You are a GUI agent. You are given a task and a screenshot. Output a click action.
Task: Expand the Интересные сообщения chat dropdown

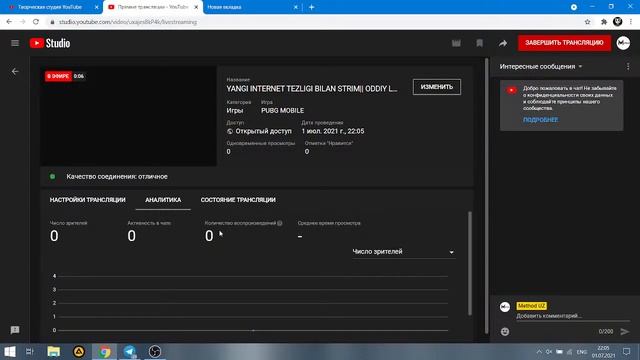click(541, 67)
